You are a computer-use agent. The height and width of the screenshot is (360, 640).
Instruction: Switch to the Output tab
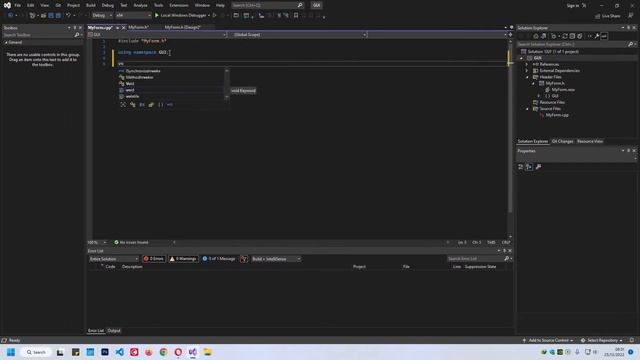click(x=114, y=331)
